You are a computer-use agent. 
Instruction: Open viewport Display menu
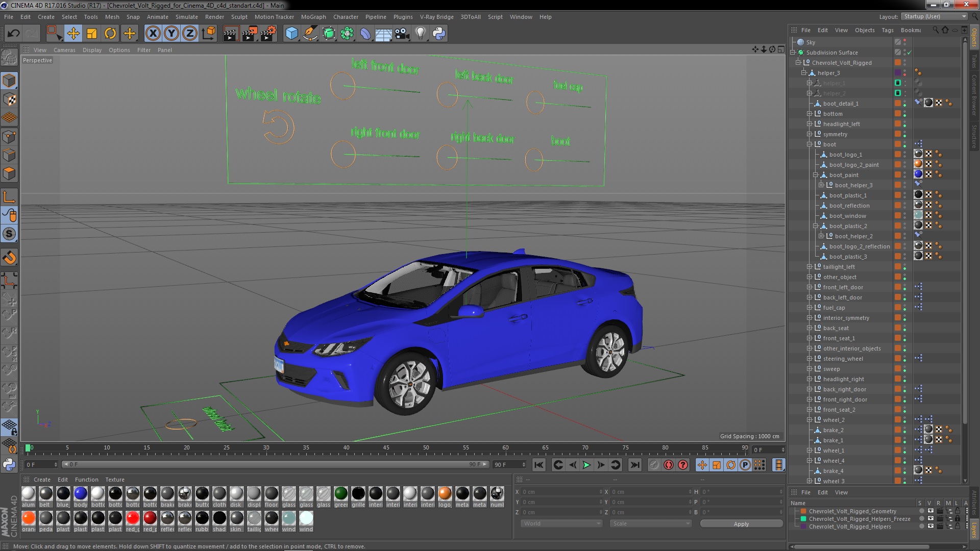click(92, 50)
